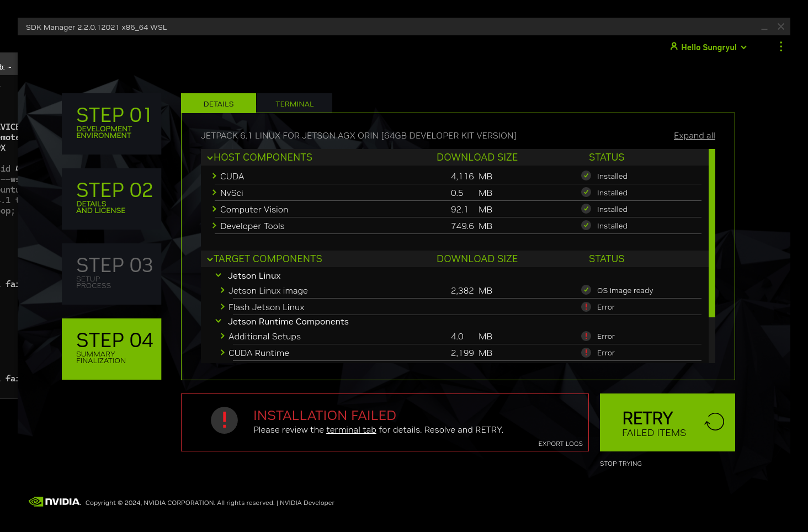Expand the NvSci component row

pos(214,193)
